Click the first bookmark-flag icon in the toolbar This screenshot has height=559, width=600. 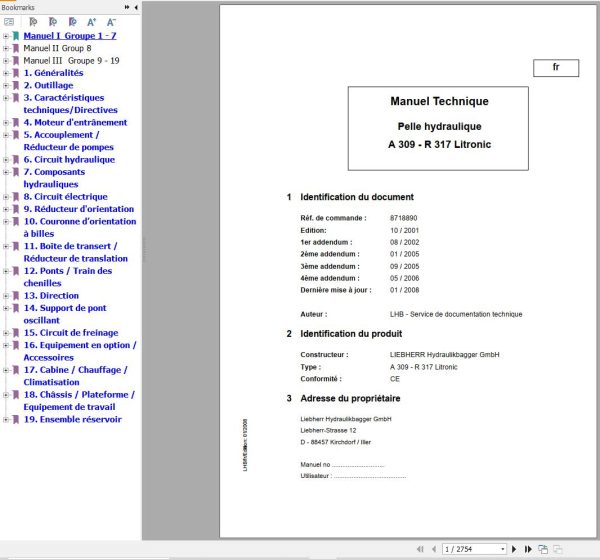(x=33, y=22)
